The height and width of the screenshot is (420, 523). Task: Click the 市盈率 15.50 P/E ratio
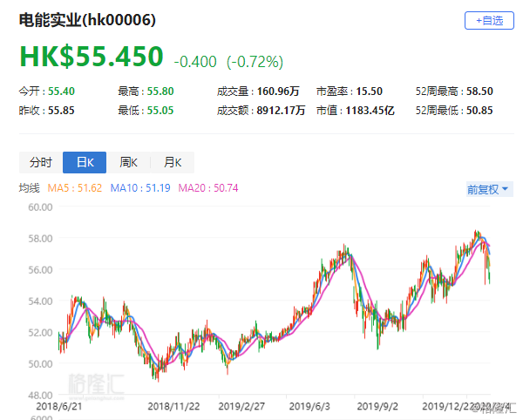point(350,91)
